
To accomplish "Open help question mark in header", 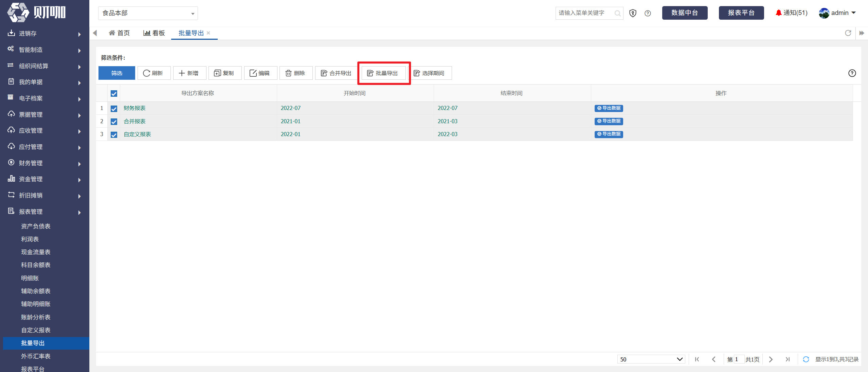I will (x=648, y=13).
